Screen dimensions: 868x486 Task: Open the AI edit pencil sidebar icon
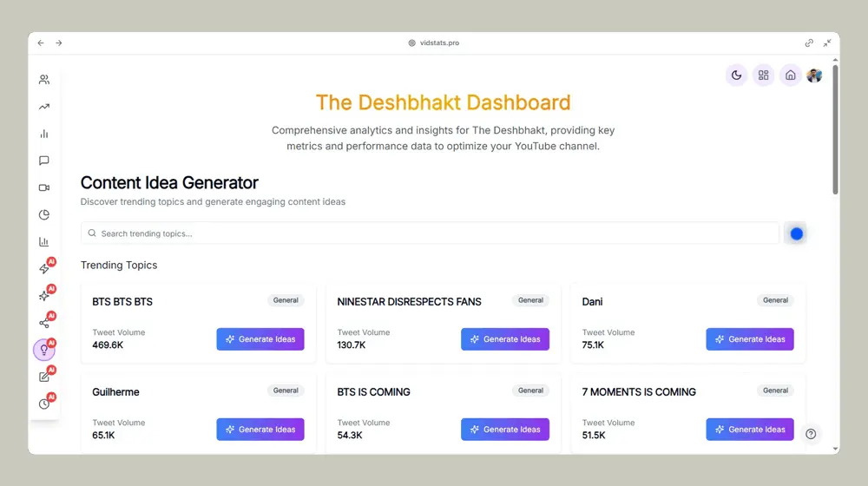click(44, 377)
